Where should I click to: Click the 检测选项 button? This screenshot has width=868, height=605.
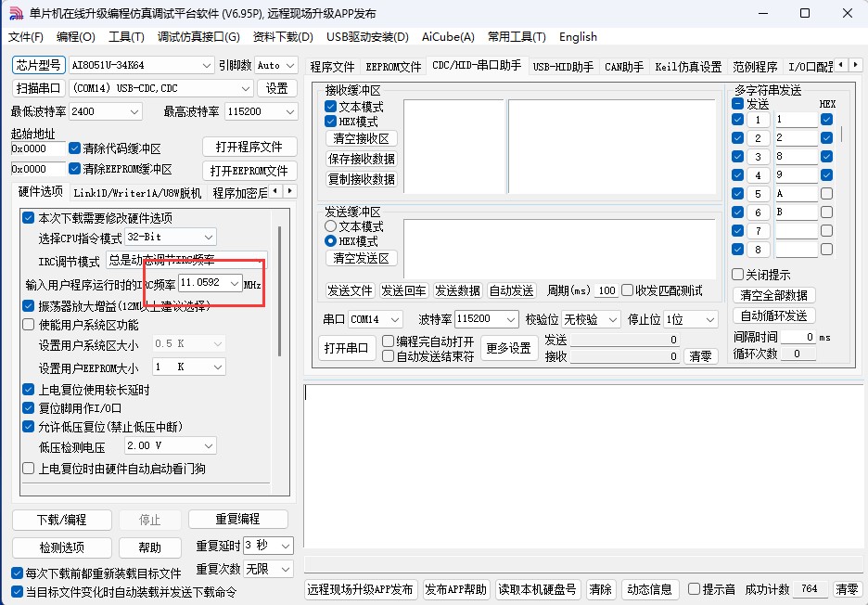[62, 547]
